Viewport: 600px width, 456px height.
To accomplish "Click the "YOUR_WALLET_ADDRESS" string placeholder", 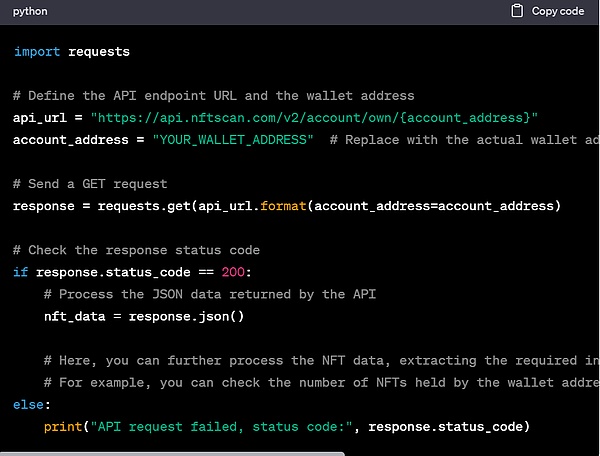I will click(x=232, y=139).
